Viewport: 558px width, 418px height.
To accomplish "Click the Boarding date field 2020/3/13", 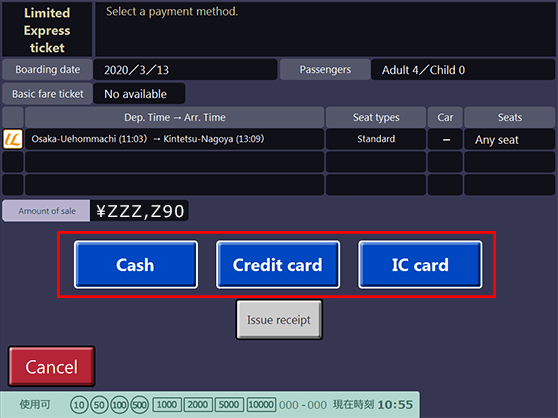I will [185, 69].
